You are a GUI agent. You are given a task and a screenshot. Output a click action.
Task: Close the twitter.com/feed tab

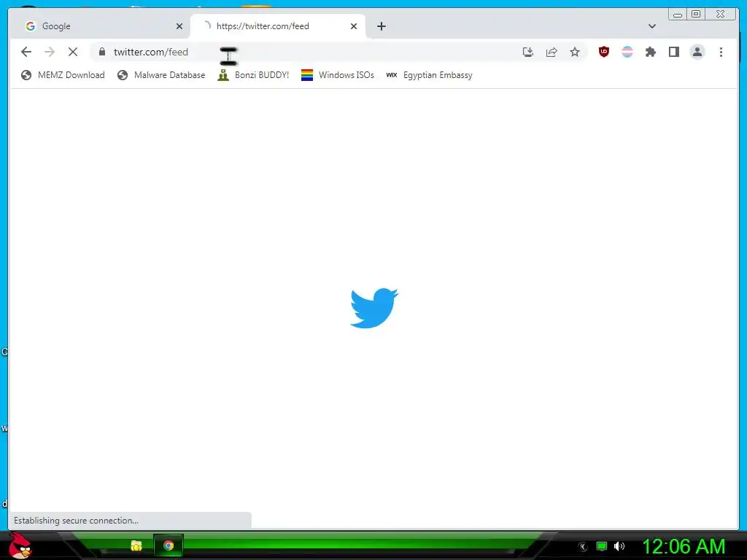354,26
